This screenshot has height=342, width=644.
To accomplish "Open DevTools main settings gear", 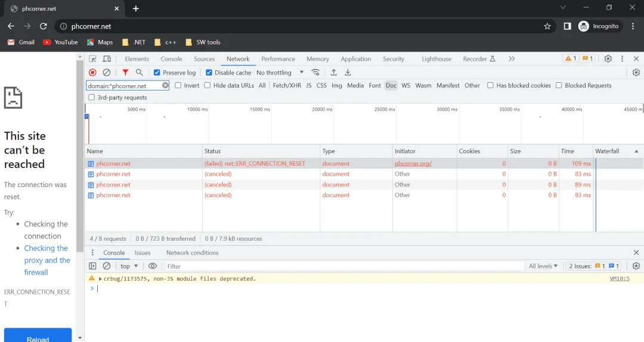I will [608, 59].
